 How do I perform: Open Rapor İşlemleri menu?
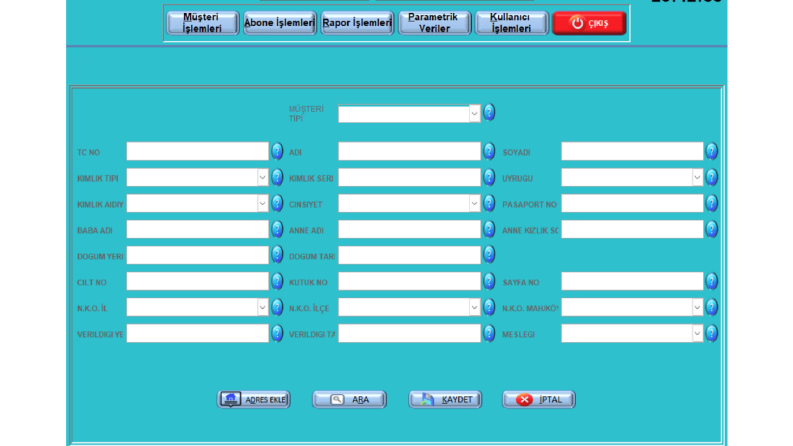(x=357, y=23)
